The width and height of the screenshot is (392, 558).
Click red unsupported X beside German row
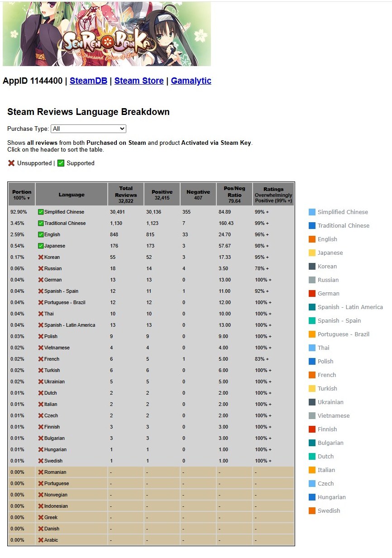[41, 280]
